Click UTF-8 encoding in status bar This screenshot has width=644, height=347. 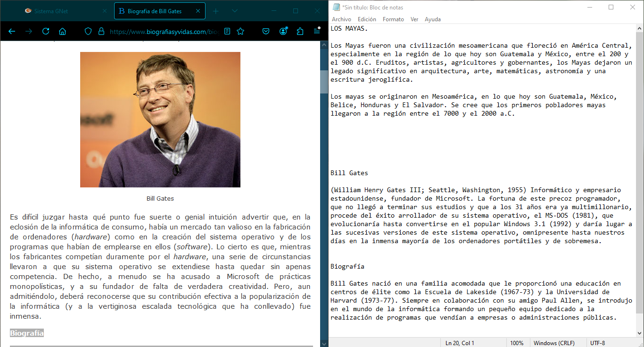point(597,343)
